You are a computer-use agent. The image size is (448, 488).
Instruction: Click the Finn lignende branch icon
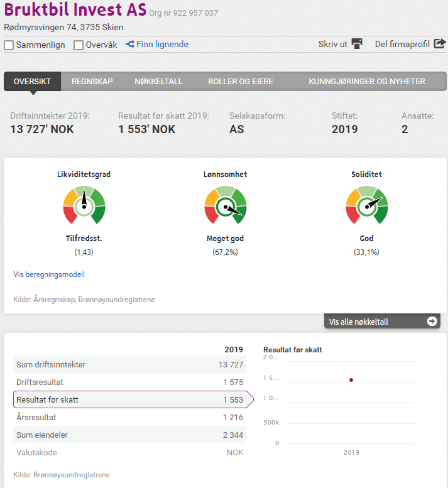point(130,44)
